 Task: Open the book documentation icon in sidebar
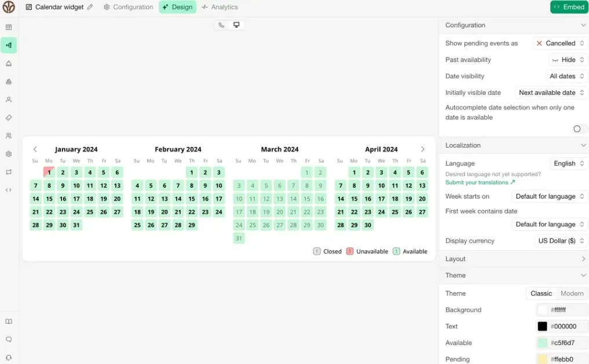pyautogui.click(x=9, y=321)
